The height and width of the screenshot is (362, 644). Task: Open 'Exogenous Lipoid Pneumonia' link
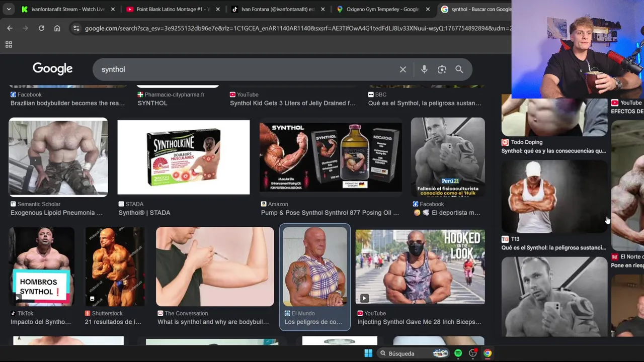point(56,213)
